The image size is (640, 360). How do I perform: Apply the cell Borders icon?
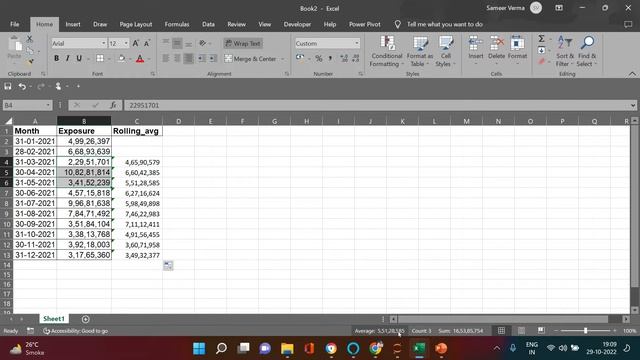click(x=100, y=58)
